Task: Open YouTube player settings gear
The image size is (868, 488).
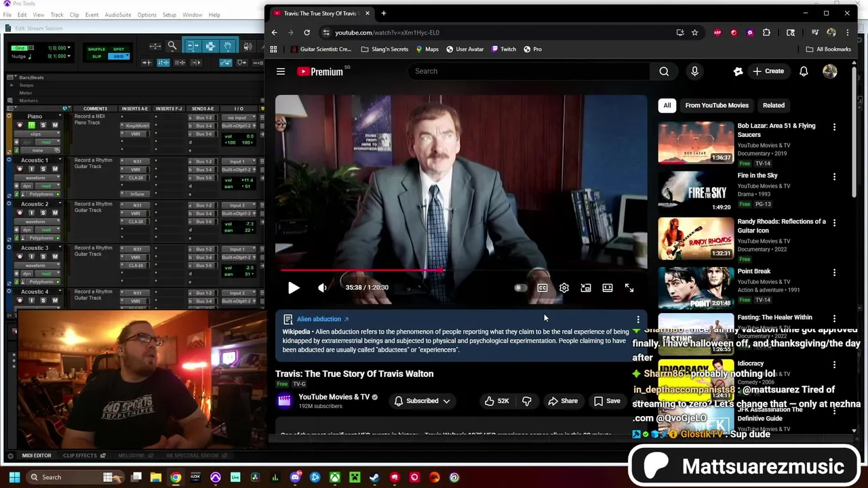Action: pos(564,287)
